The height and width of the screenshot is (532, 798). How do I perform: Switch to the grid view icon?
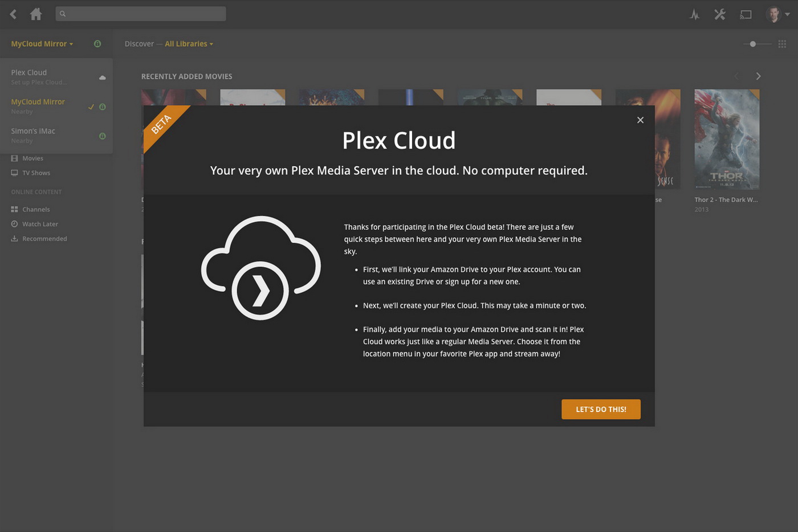tap(782, 44)
